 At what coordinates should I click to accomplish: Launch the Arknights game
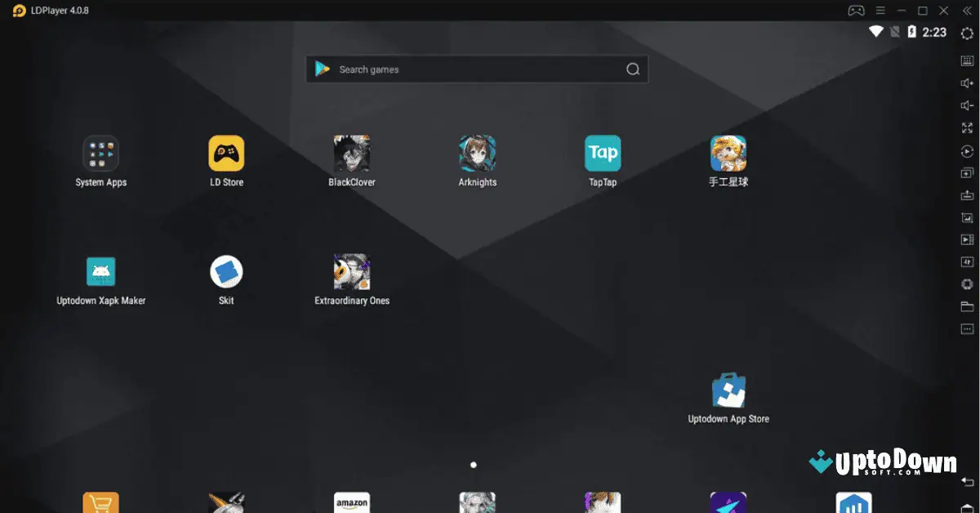pyautogui.click(x=477, y=155)
